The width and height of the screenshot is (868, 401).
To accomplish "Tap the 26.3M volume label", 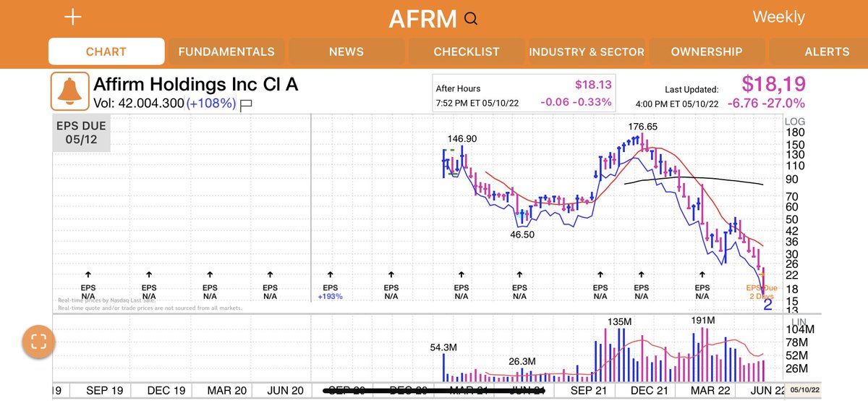I will [x=522, y=361].
